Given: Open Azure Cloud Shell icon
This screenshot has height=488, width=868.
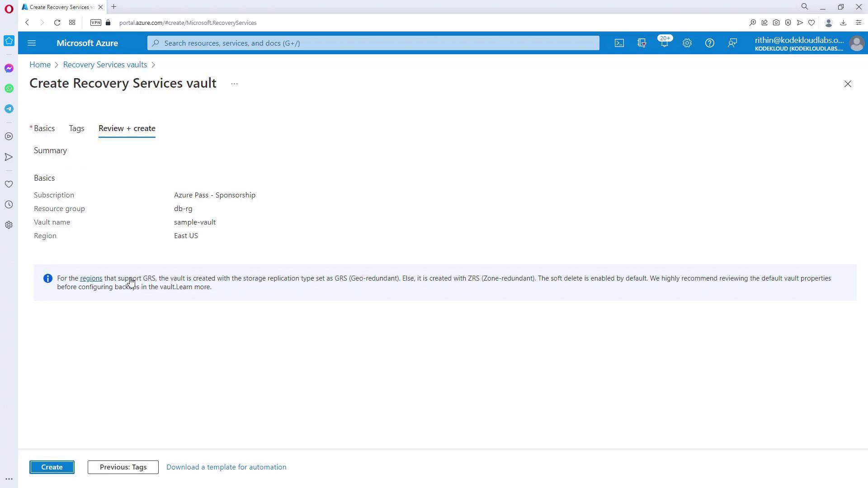Looking at the screenshot, I should [x=619, y=43].
